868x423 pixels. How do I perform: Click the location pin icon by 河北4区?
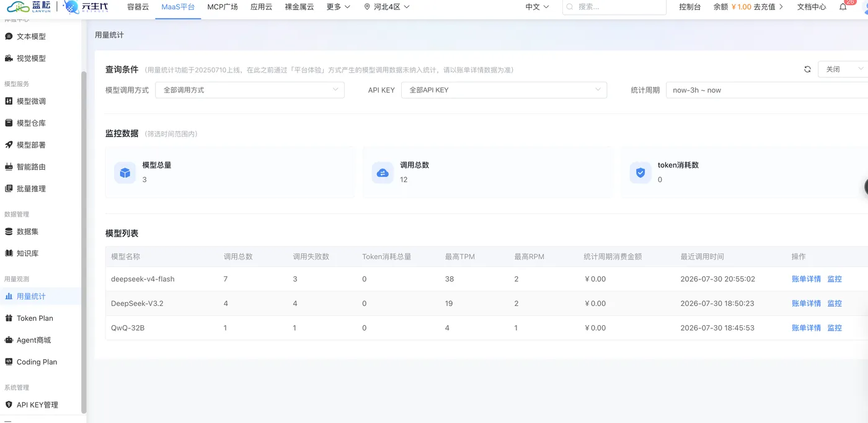coord(367,7)
